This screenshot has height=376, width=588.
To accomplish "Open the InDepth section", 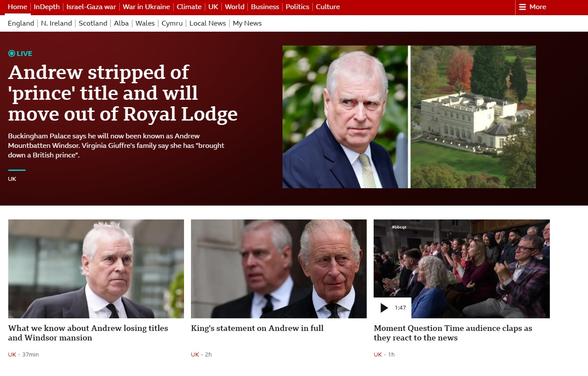I will point(47,7).
